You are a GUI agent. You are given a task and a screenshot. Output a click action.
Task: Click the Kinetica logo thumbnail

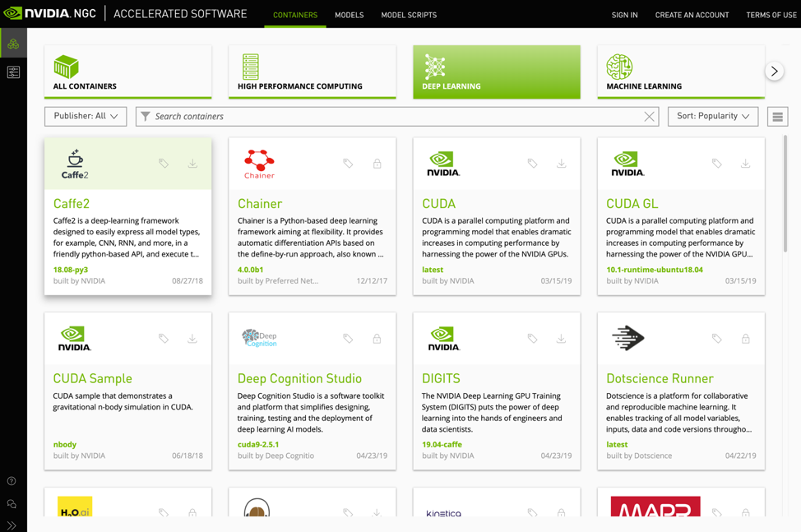coord(443,512)
